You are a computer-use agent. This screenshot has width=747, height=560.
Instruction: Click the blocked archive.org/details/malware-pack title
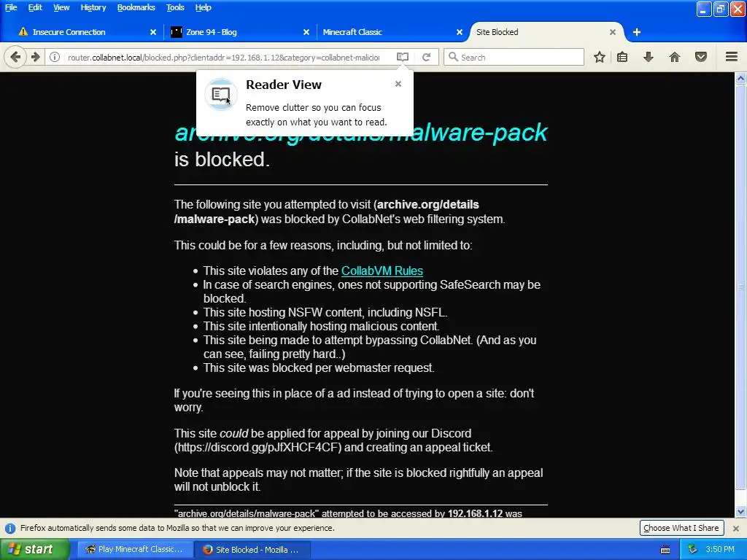361,132
